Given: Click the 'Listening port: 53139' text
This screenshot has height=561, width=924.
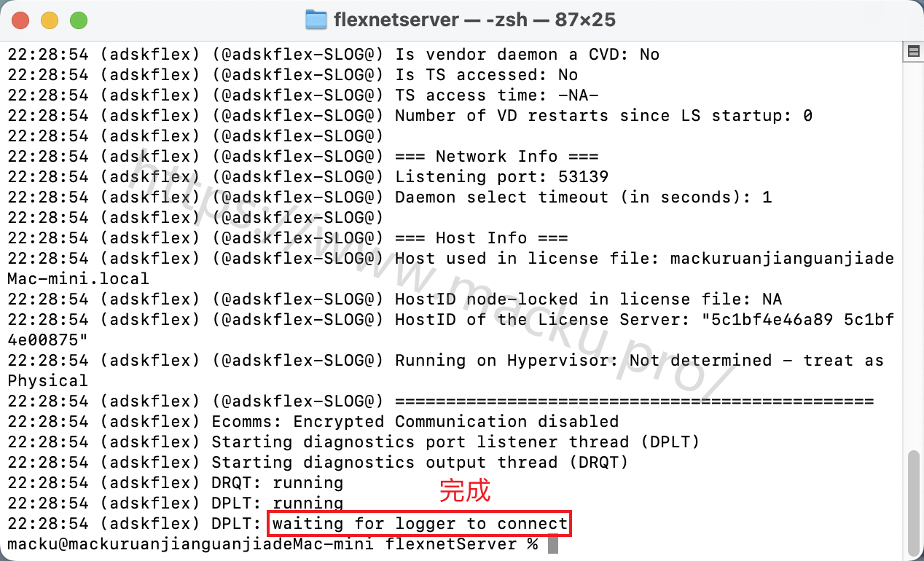Looking at the screenshot, I should tap(501, 177).
